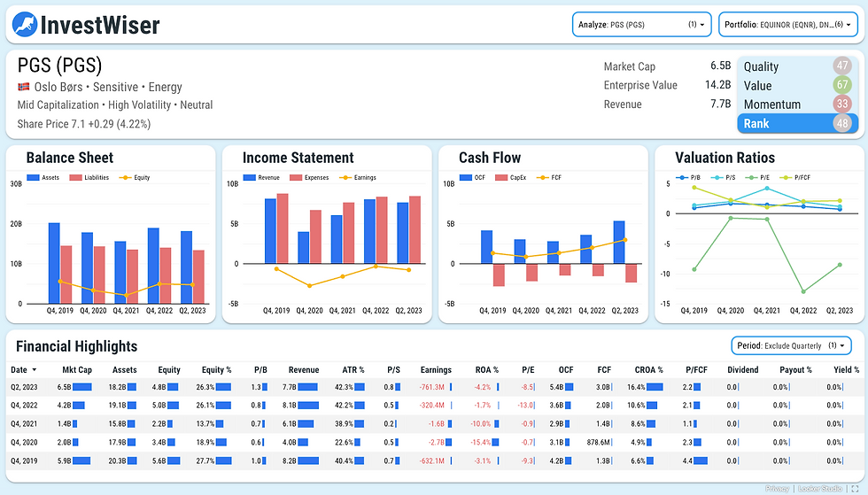Screen dimensions: 868x495
Task: Sort table by ROA % header
Action: point(487,370)
